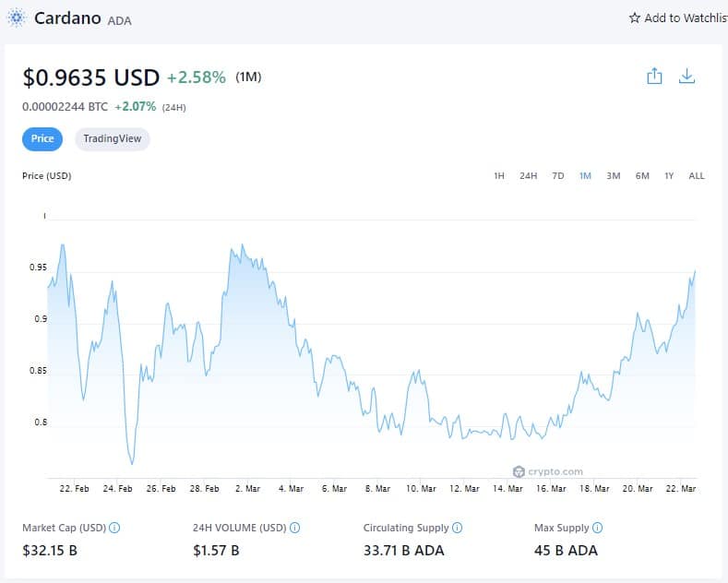Click the Add to Watchlist star icon

(634, 18)
